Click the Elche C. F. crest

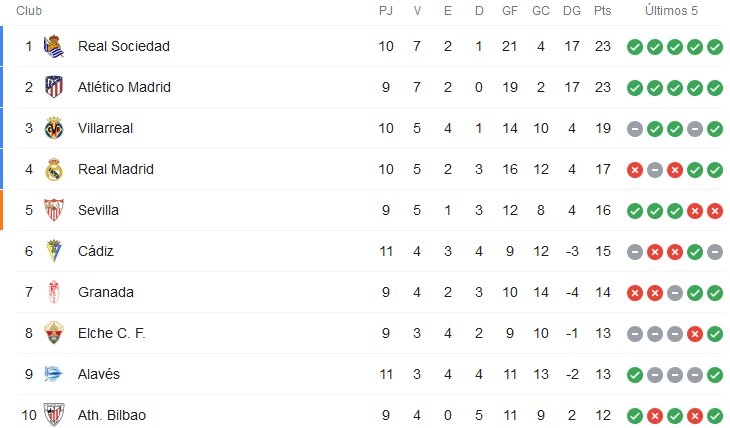tap(54, 333)
